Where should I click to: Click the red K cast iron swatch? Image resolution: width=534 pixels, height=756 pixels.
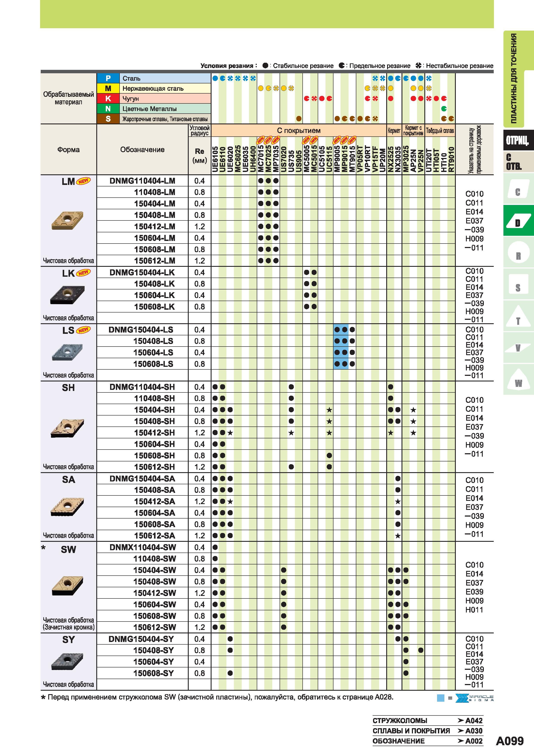pyautogui.click(x=108, y=98)
